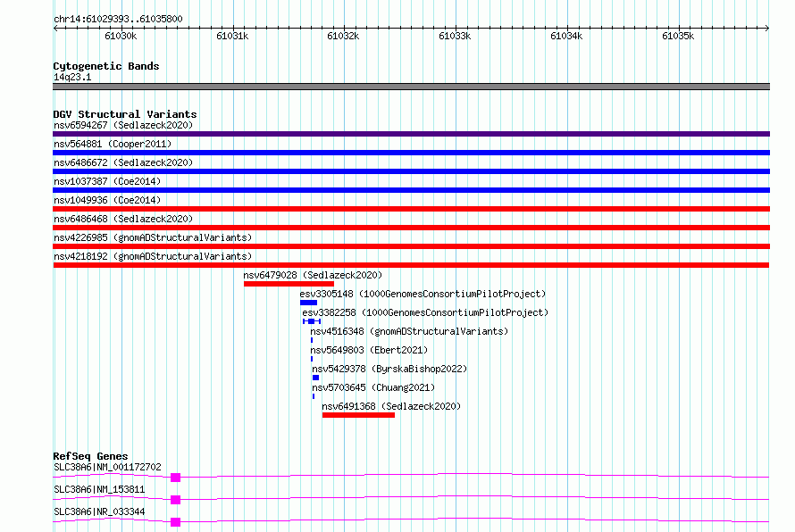
Task: Click the nsv5649803 (Ebert2021) label
Action: pos(369,350)
